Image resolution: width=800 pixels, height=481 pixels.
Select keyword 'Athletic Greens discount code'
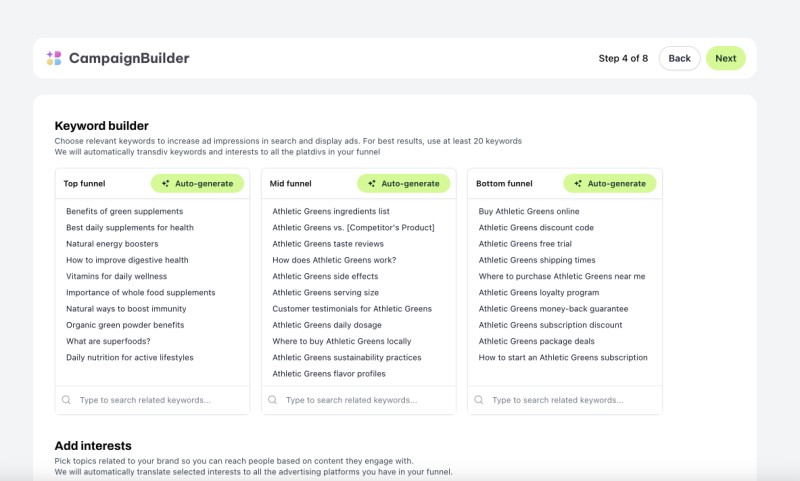(x=536, y=227)
